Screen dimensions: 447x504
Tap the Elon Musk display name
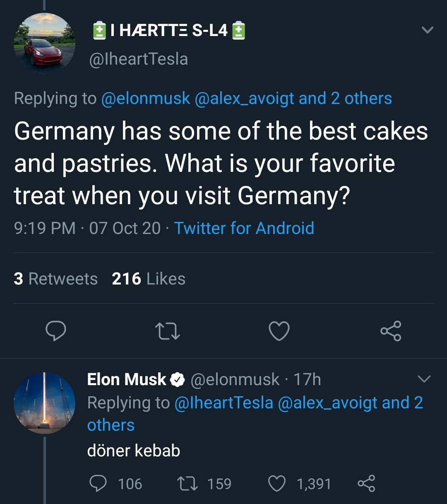click(x=127, y=379)
